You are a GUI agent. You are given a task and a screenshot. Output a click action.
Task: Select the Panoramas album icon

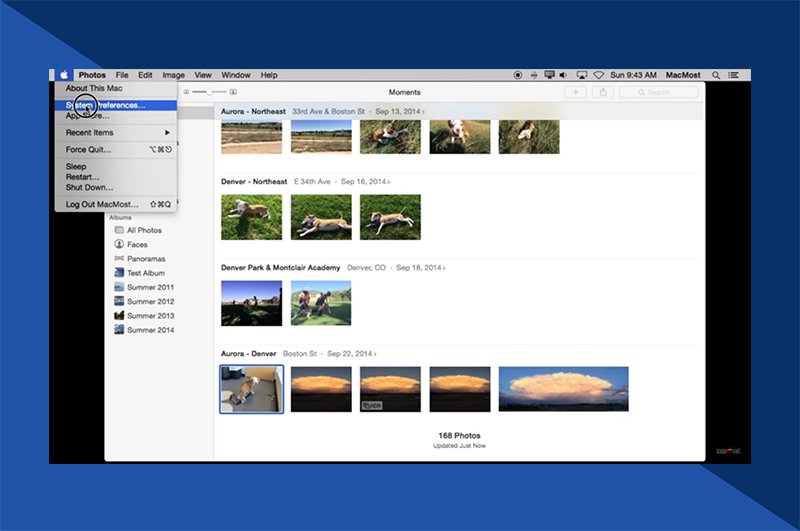click(x=119, y=258)
